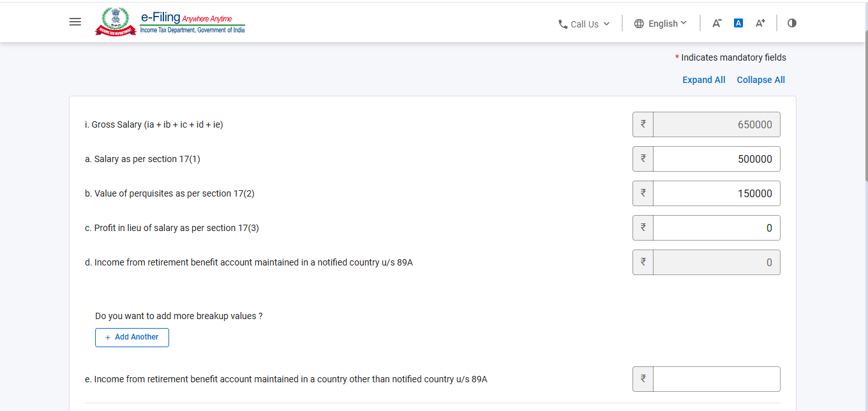The height and width of the screenshot is (411, 868).
Task: Open the English language dropdown
Action: [661, 24]
